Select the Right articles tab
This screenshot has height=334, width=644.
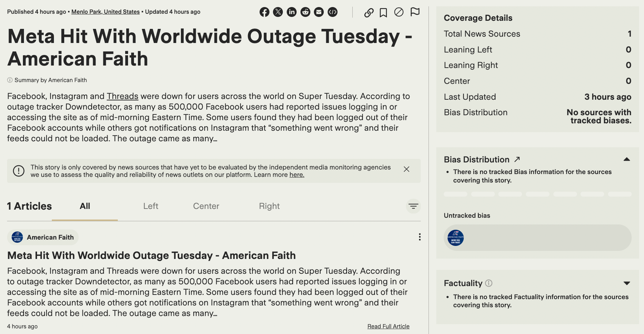click(269, 206)
